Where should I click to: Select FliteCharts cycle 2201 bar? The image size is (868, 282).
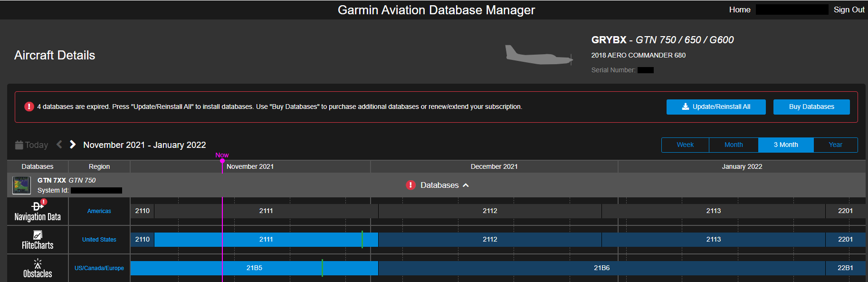coord(846,240)
